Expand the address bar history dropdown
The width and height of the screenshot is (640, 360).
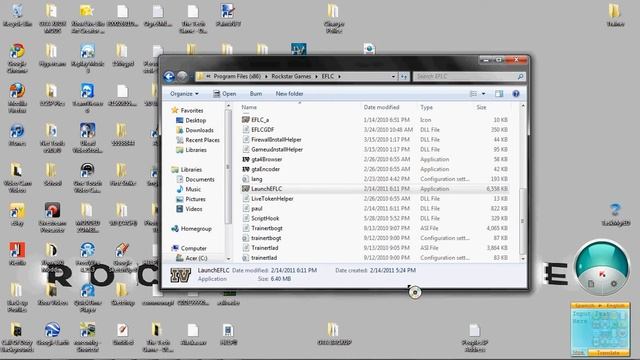393,76
